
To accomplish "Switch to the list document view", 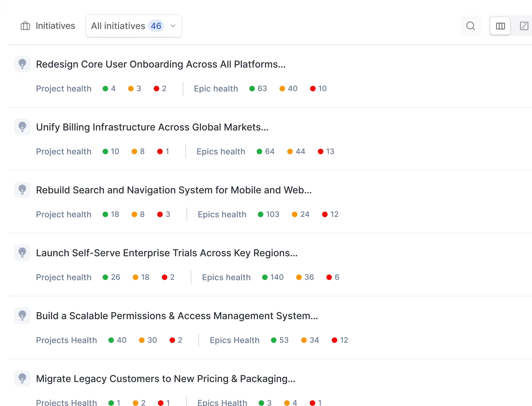I will point(524,26).
